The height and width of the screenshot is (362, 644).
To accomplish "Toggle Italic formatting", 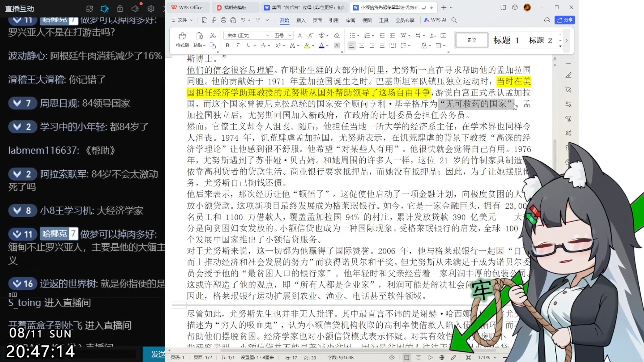I will (237, 46).
